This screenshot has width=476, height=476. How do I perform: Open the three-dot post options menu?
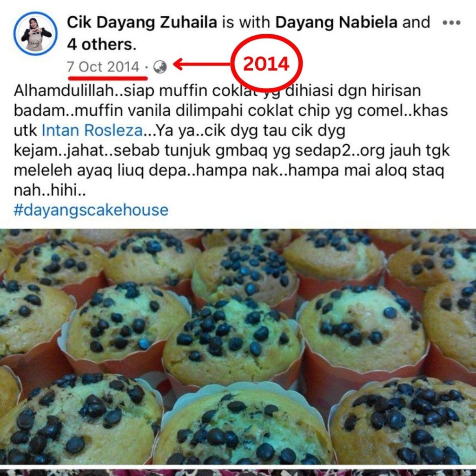[x=452, y=22]
